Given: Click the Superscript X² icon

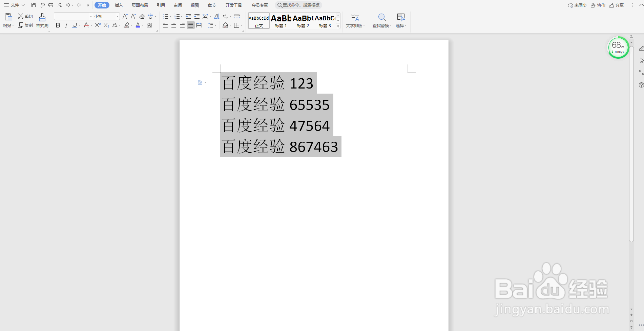Looking at the screenshot, I should coord(98,25).
